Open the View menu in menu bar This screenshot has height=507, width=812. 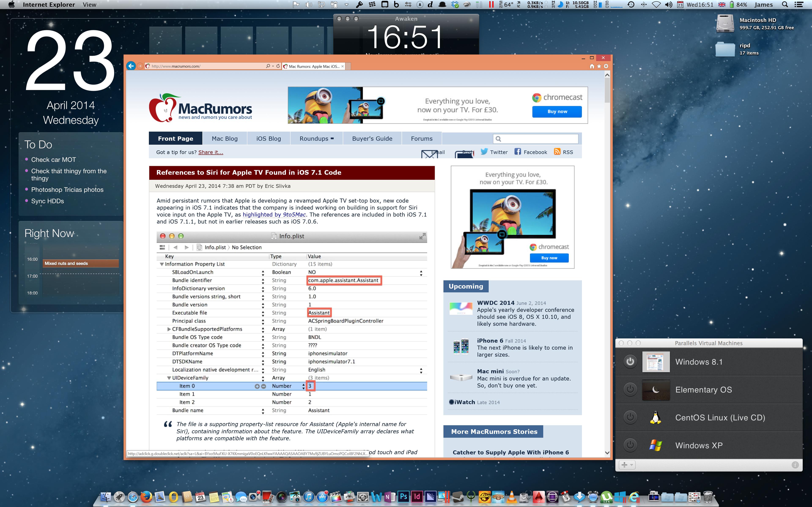[x=89, y=5]
